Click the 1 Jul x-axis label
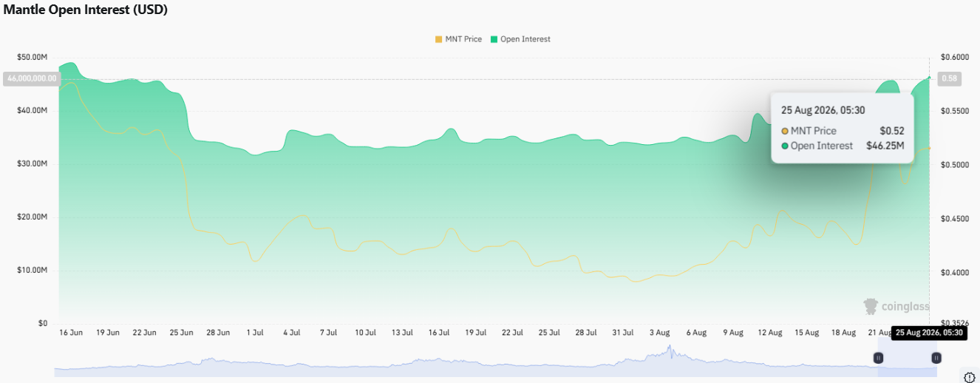Screen dimensions: 980x383 pyautogui.click(x=255, y=333)
